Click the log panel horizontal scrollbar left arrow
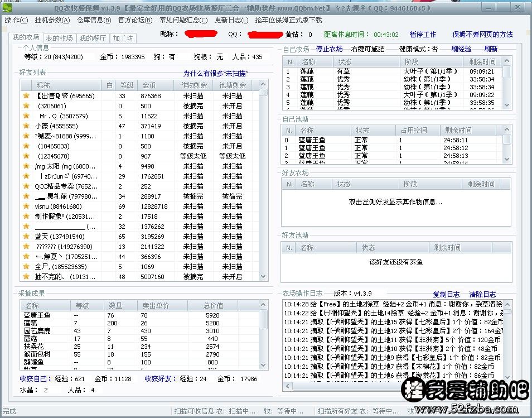The height and width of the screenshot is (418, 532). pyautogui.click(x=288, y=386)
